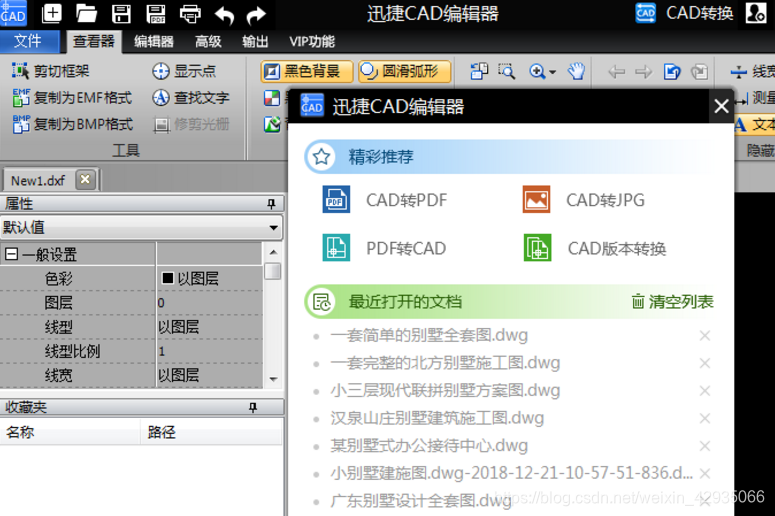Toggle 显示点 option
Image resolution: width=775 pixels, height=516 pixels.
point(184,71)
